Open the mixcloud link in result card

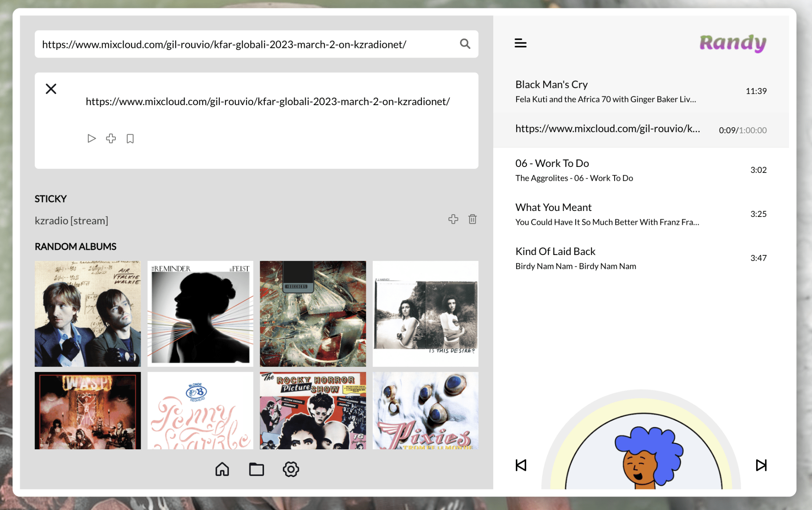tap(268, 102)
